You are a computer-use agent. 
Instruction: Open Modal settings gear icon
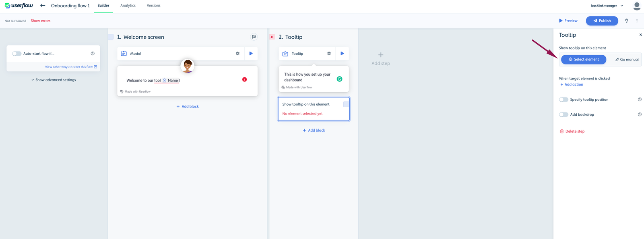click(x=238, y=54)
